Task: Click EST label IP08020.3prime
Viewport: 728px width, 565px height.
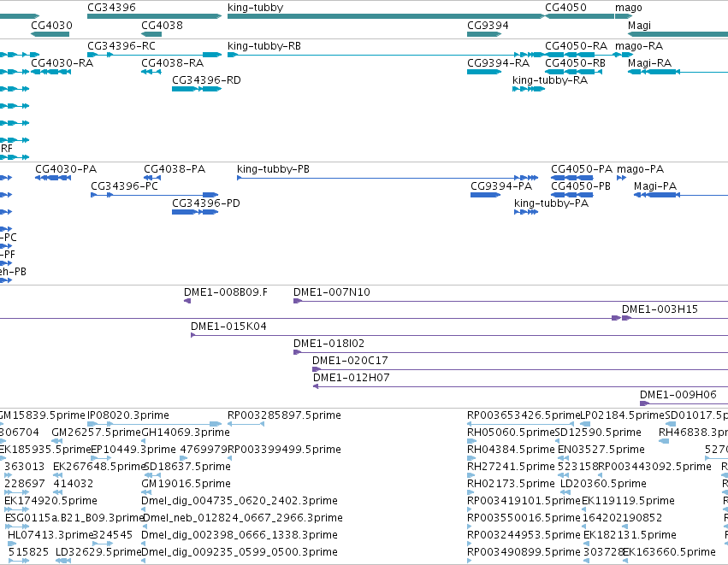Action: coord(128,415)
